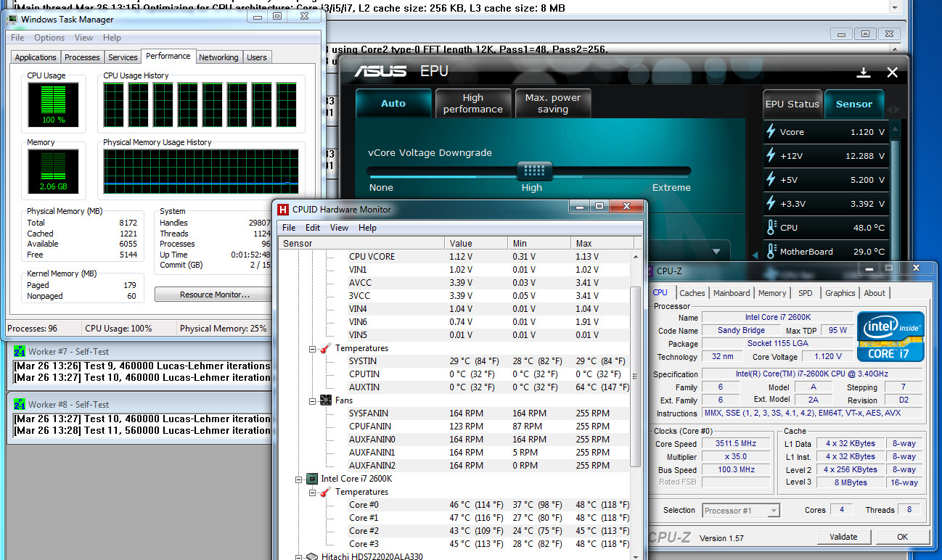Select High performance mode in EPU
Screen dimensions: 942x560
(472, 104)
